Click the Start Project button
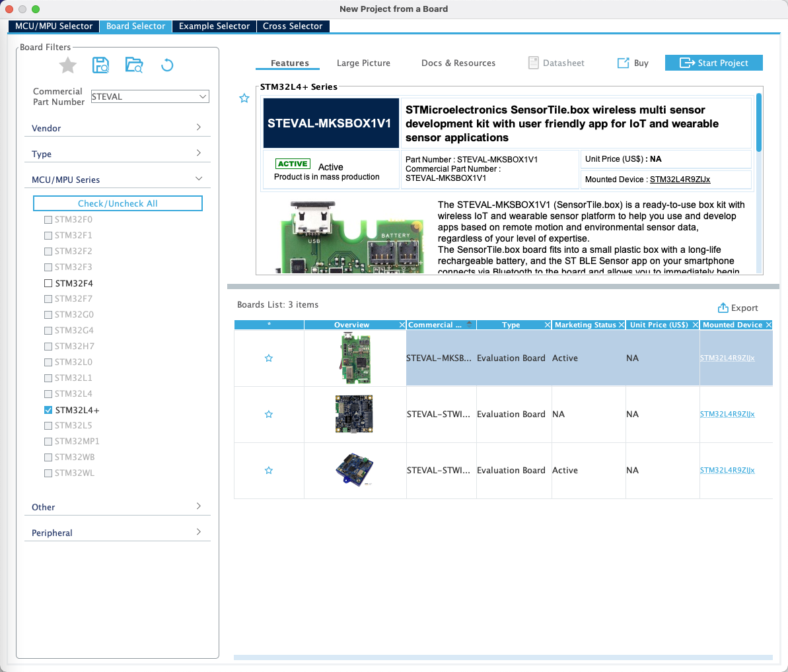 [713, 63]
